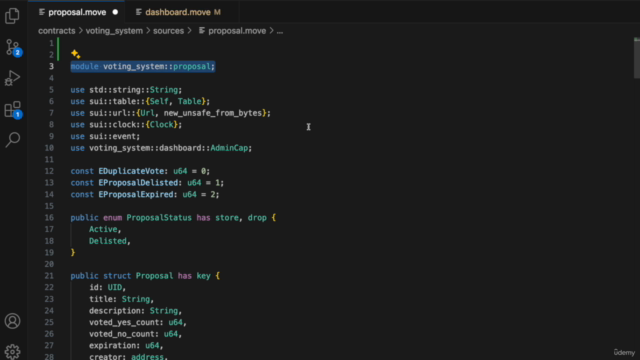
Task: Select the contracts breadcrumb
Action: (x=57, y=31)
